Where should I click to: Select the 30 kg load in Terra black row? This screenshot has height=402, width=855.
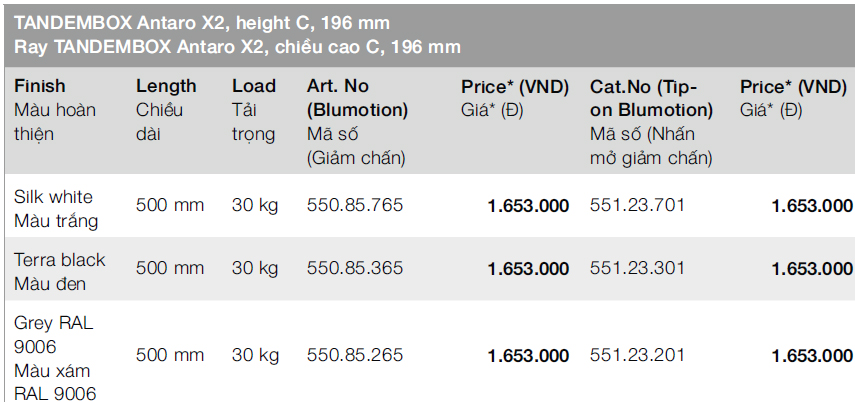pyautogui.click(x=255, y=268)
